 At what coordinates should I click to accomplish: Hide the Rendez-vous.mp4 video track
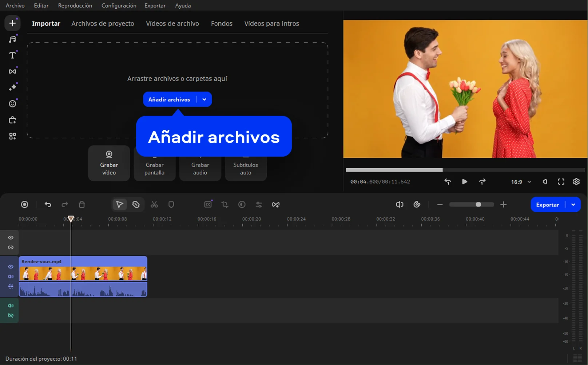[x=11, y=267]
